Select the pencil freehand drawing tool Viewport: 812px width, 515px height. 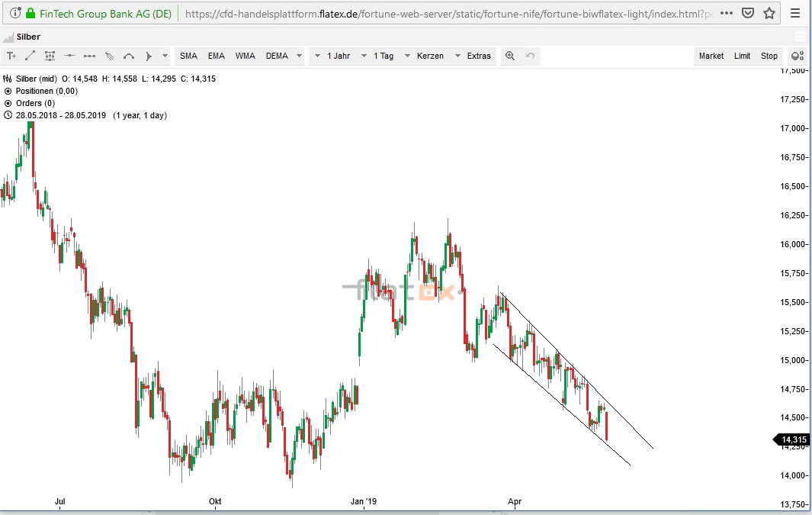click(x=109, y=56)
